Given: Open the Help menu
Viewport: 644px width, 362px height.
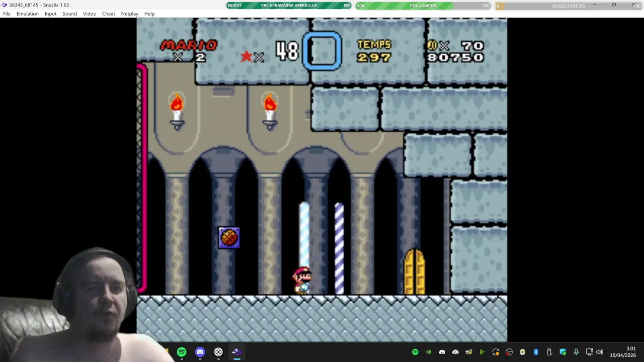Looking at the screenshot, I should [x=149, y=14].
